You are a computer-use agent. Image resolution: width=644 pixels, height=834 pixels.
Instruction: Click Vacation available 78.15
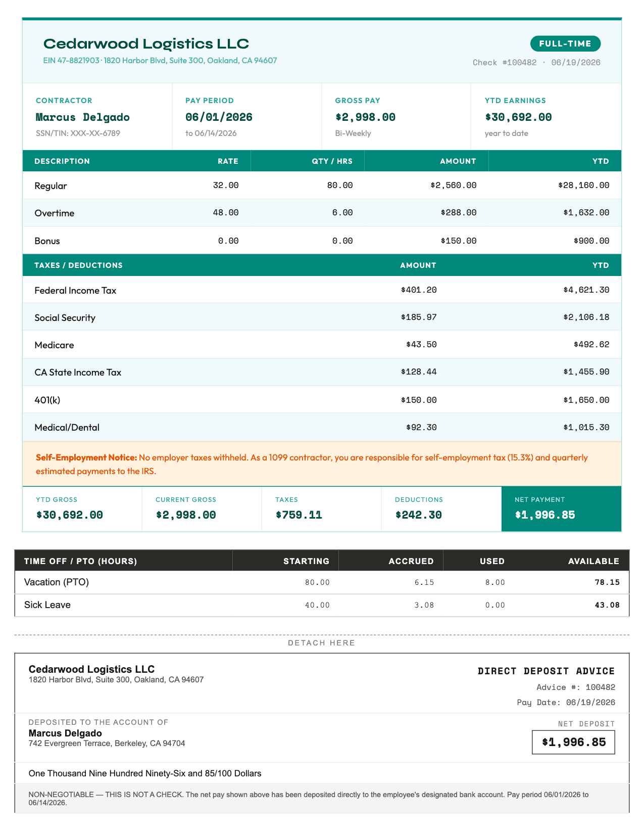[607, 582]
